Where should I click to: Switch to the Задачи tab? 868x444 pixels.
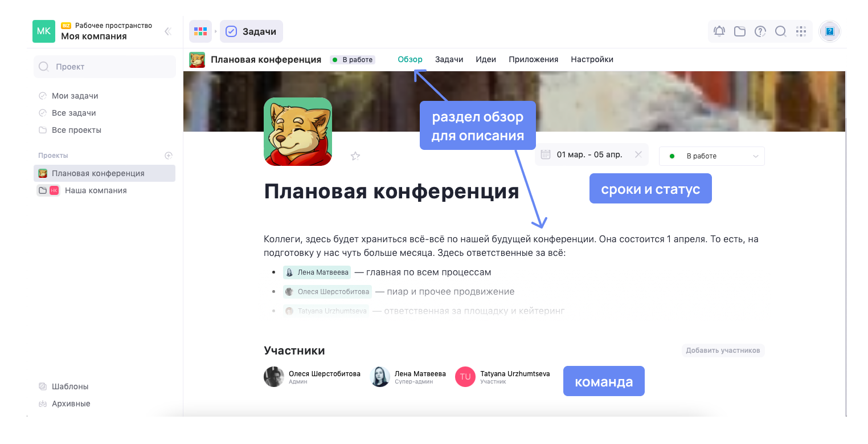coord(449,59)
